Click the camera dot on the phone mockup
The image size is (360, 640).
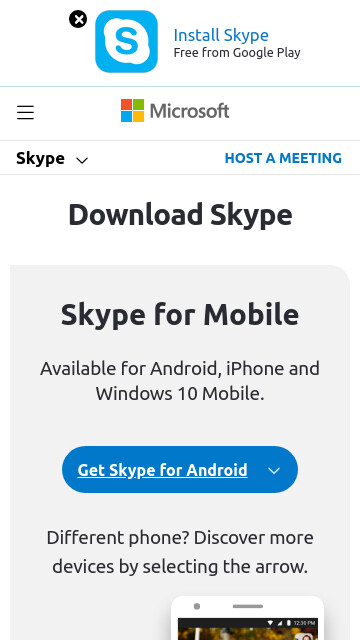point(197,607)
